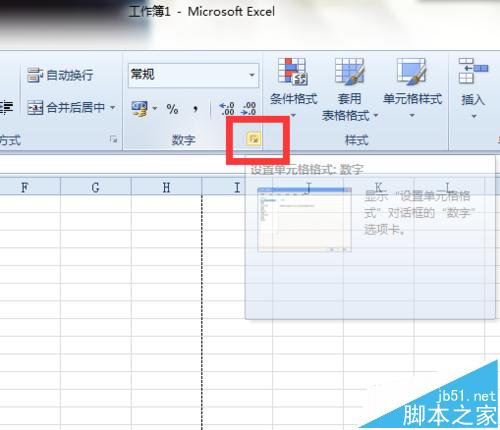Open the Merge and Center dropdown arrow
Image resolution: width=500 pixels, height=430 pixels.
click(113, 107)
